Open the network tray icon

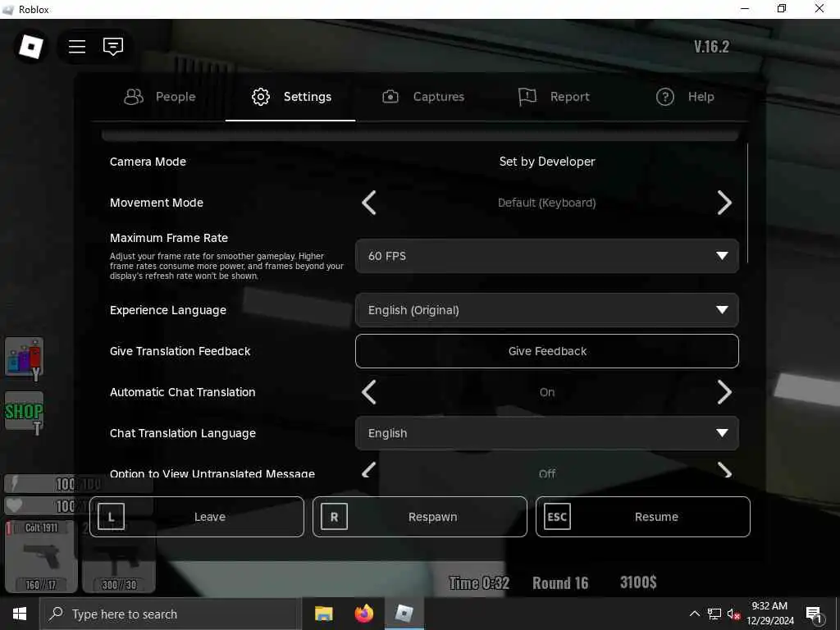714,614
